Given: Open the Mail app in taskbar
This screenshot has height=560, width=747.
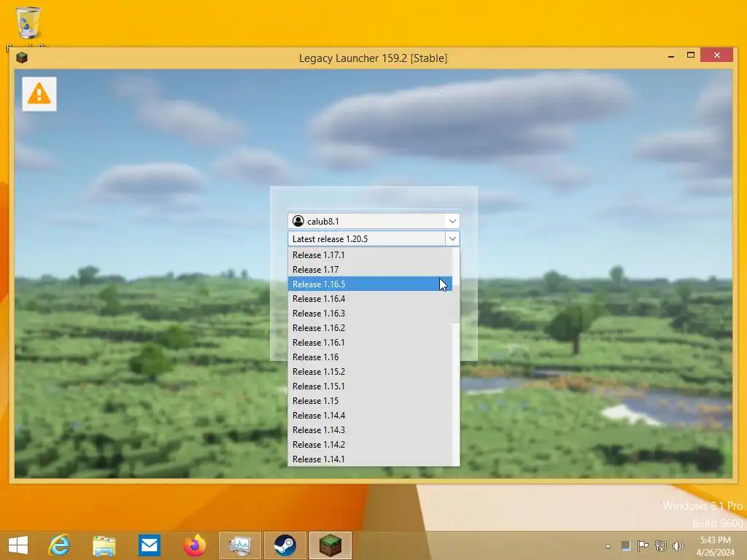Looking at the screenshot, I should coord(150,545).
